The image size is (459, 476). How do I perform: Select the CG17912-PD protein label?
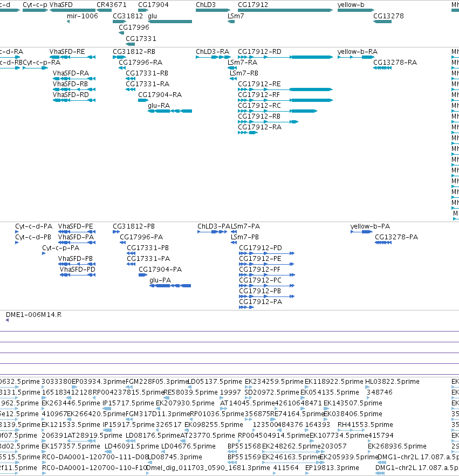261,248
